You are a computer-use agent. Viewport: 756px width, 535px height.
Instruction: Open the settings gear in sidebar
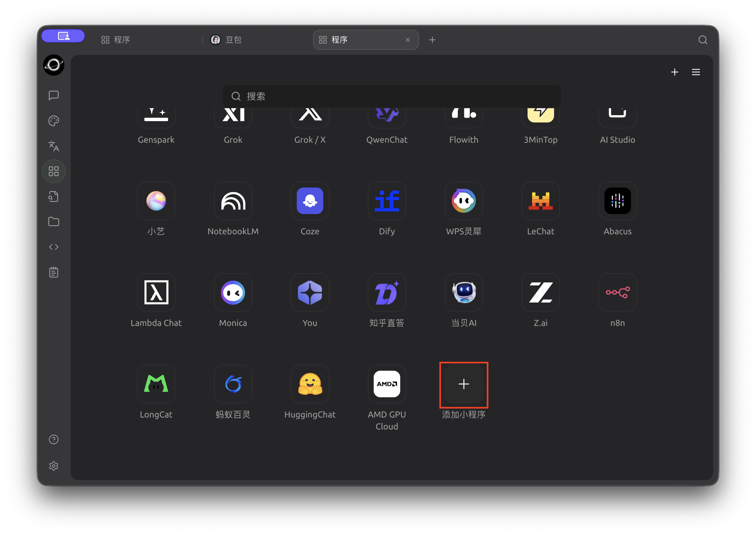click(x=54, y=466)
